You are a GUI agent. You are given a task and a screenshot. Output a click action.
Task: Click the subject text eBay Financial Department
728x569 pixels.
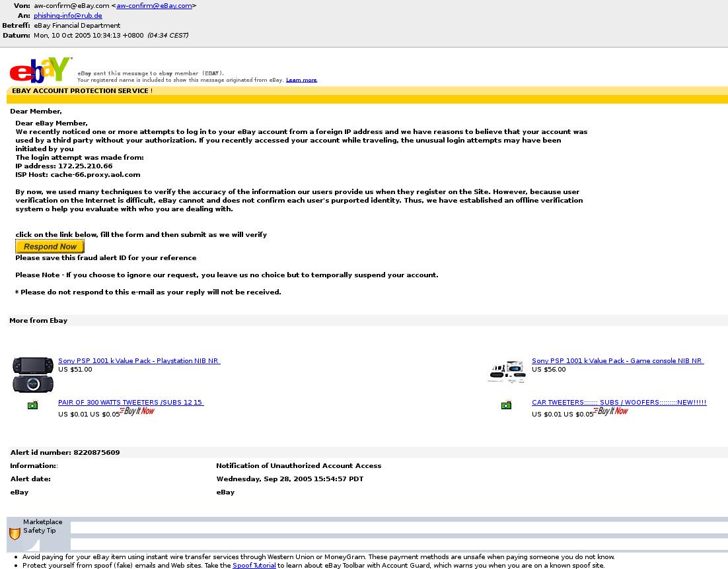pyautogui.click(x=77, y=26)
